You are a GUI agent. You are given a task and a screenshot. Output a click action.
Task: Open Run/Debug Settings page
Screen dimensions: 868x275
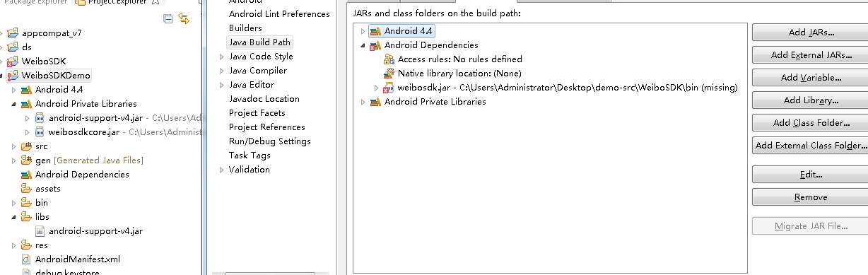coord(270,141)
